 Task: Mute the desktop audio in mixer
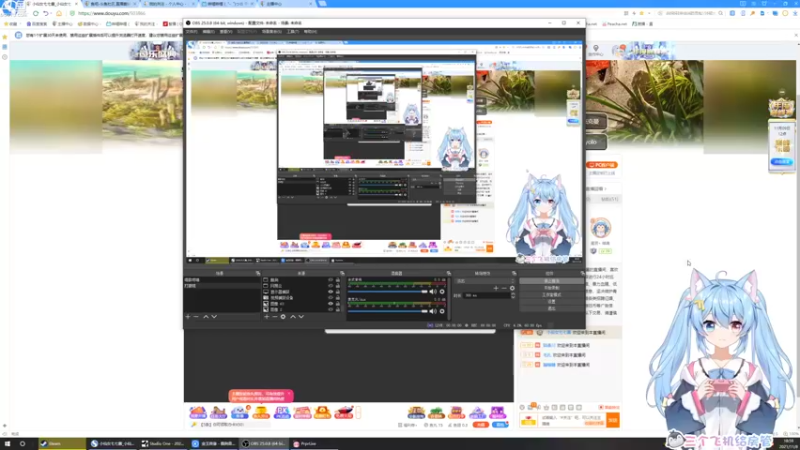click(x=433, y=292)
